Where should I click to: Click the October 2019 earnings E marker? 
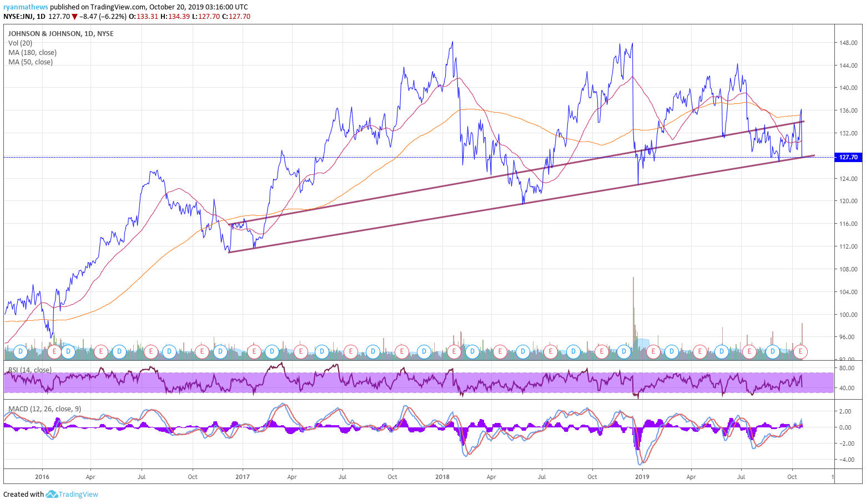click(800, 351)
